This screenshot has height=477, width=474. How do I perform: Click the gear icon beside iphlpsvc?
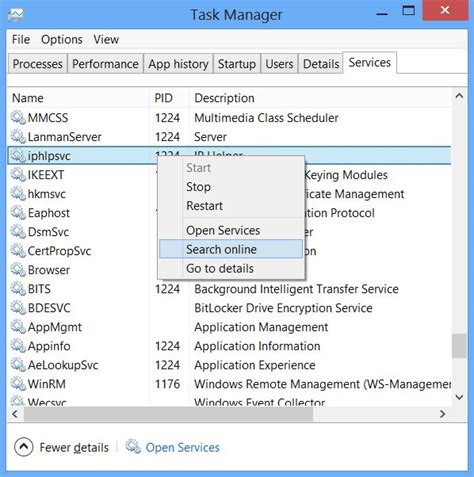tap(18, 156)
